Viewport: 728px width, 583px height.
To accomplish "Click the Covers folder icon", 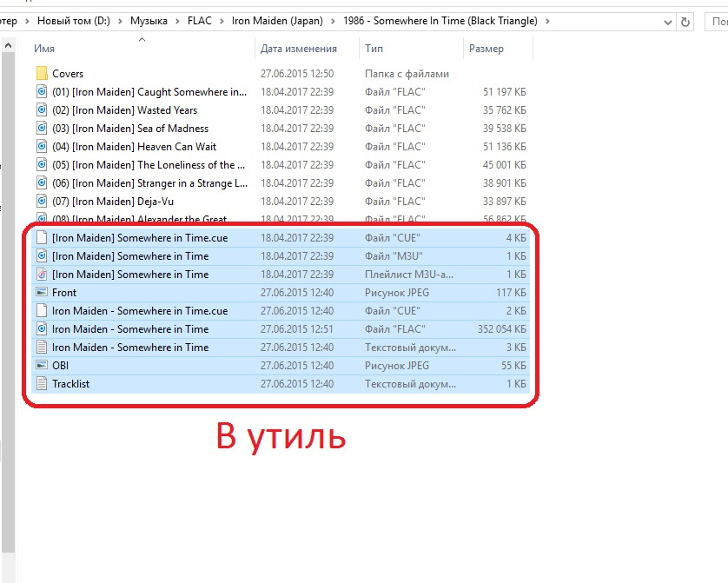I will [42, 73].
